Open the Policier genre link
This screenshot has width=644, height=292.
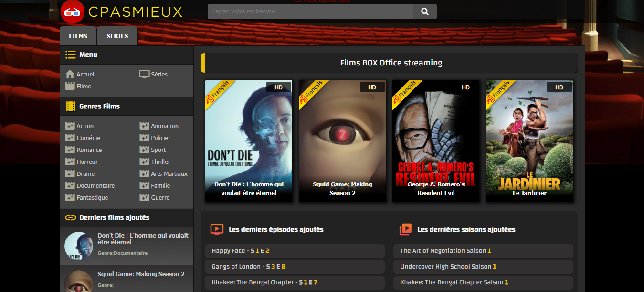[161, 138]
